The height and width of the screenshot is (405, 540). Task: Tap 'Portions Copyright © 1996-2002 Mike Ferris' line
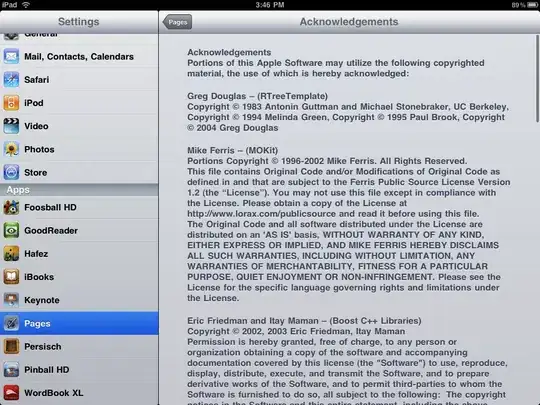coord(327,161)
